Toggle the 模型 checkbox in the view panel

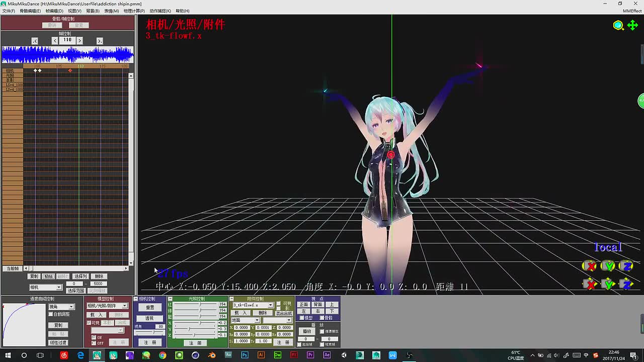(x=302, y=317)
